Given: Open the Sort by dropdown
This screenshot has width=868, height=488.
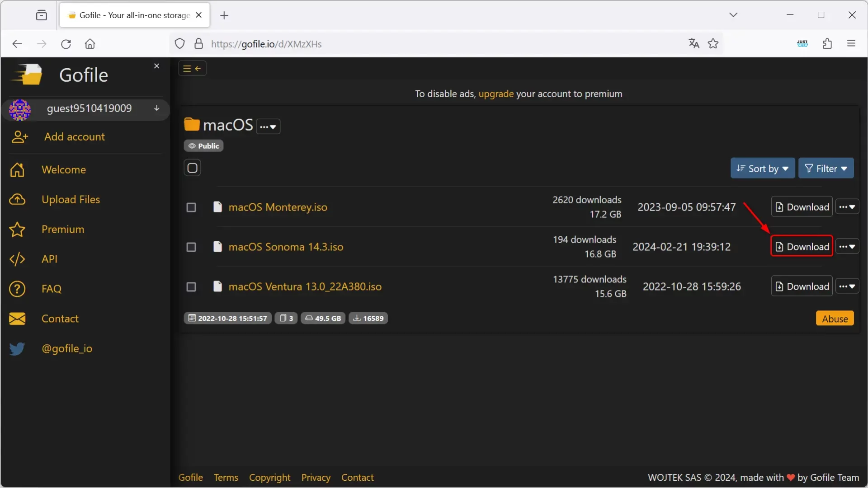Looking at the screenshot, I should (763, 169).
